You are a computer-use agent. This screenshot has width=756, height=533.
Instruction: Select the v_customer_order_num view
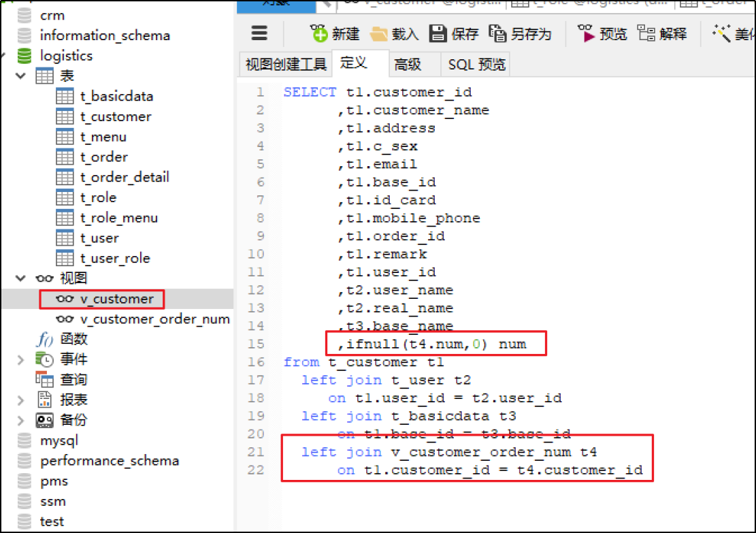tap(154, 319)
